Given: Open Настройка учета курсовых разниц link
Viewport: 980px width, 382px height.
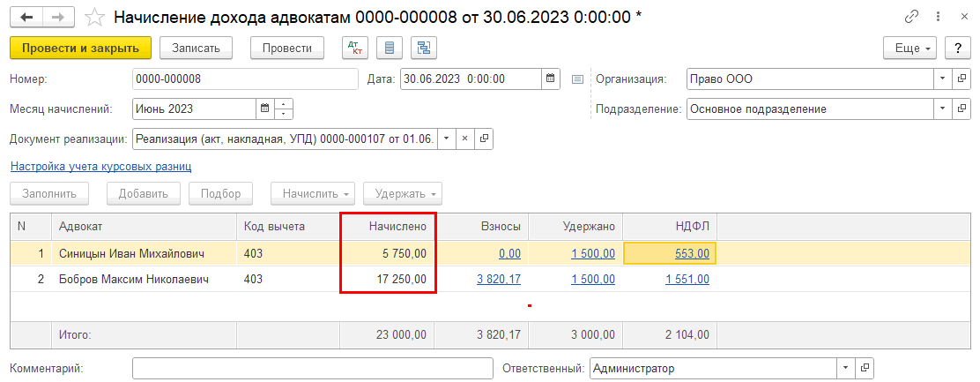Looking at the screenshot, I should [x=100, y=166].
